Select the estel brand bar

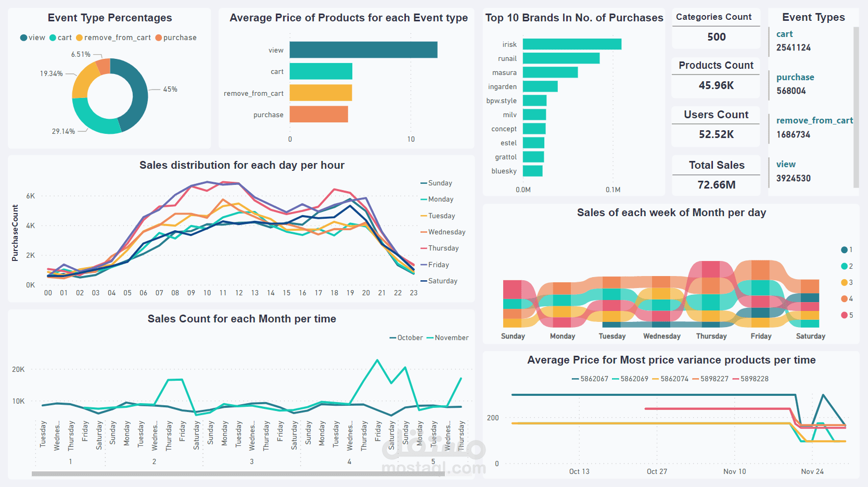[x=533, y=143]
